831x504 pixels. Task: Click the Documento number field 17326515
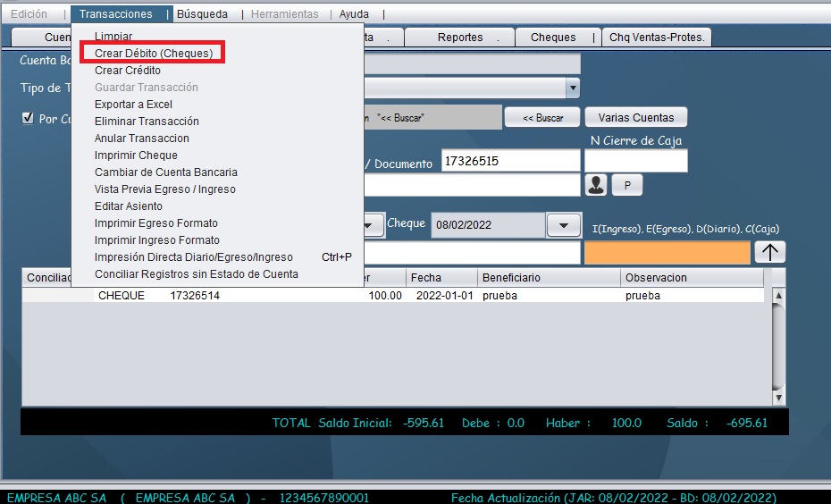coord(510,162)
